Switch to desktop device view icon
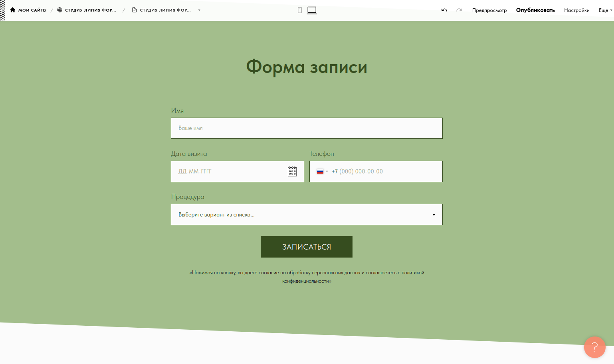 tap(312, 10)
